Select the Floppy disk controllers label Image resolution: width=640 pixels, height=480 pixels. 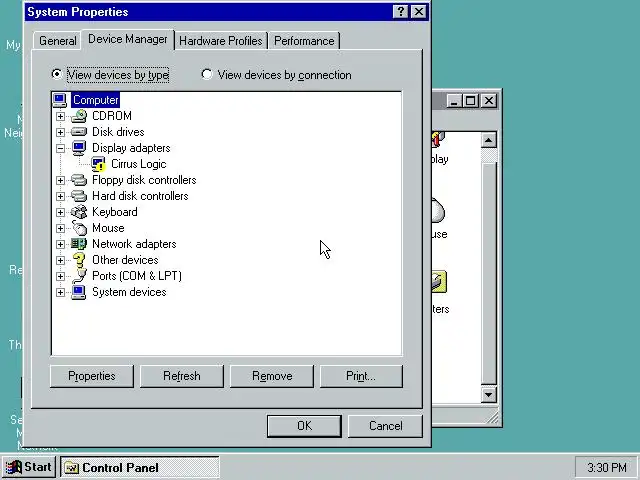(x=144, y=180)
